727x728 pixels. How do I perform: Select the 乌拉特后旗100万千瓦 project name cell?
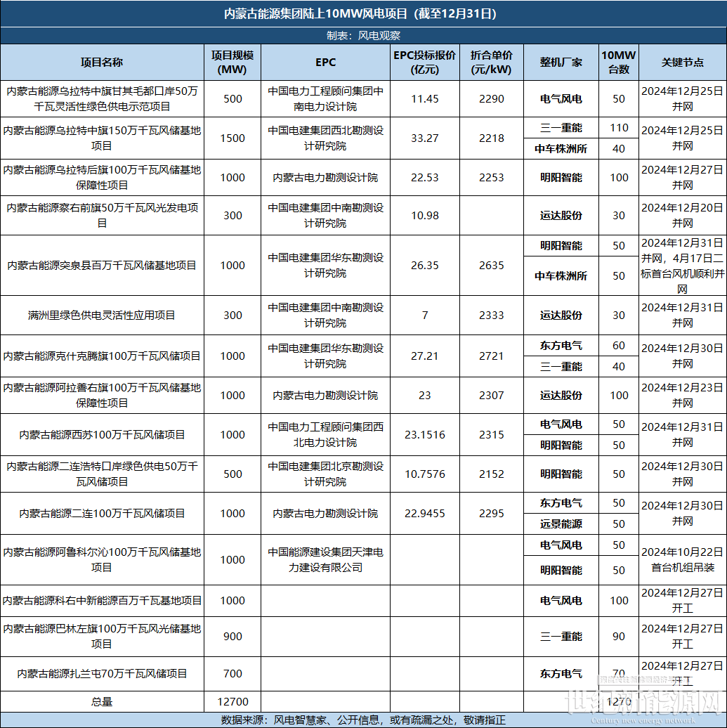(102, 177)
